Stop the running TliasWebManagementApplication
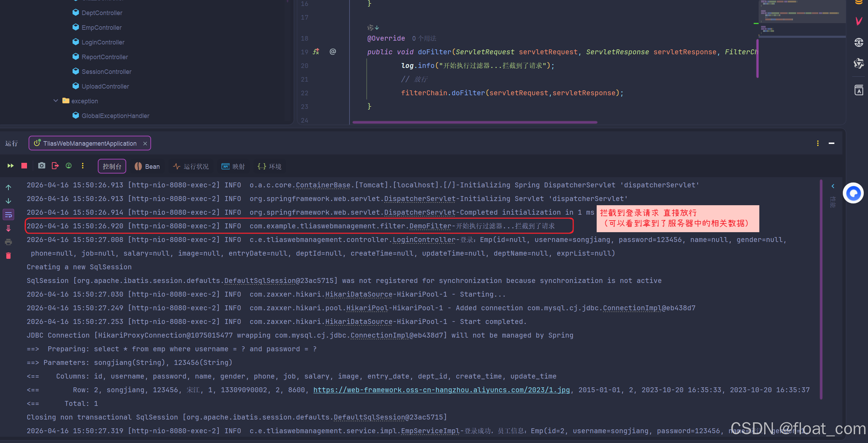 [24, 166]
